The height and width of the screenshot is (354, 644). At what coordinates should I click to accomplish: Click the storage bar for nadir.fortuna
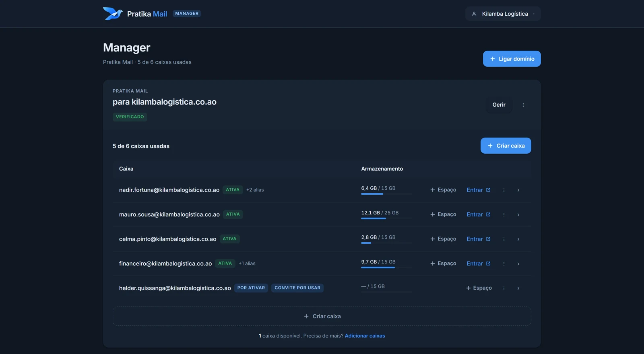[386, 194]
